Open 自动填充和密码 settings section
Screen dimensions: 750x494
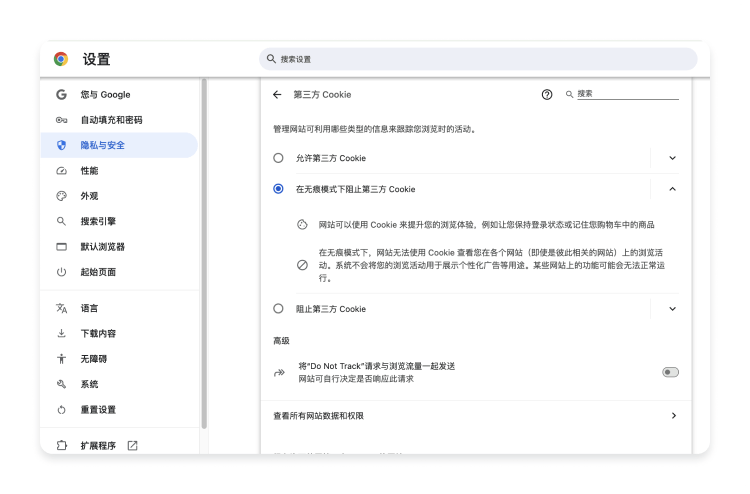coord(119,120)
